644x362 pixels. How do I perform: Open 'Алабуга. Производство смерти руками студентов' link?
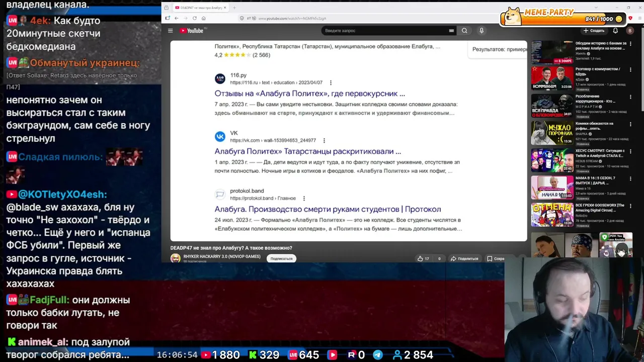pos(328,209)
